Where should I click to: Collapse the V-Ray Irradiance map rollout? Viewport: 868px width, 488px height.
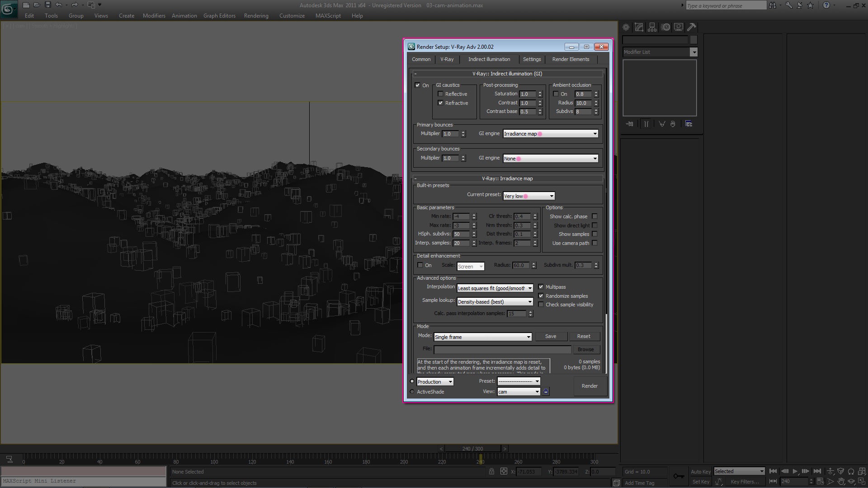[507, 178]
